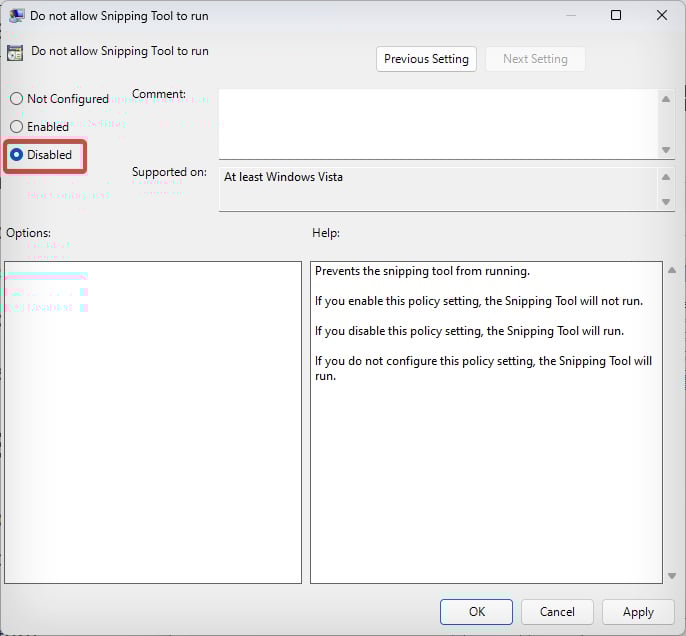Viewport: 686px width, 636px height.
Task: Click the 'Options:' label
Action: [x=28, y=233]
